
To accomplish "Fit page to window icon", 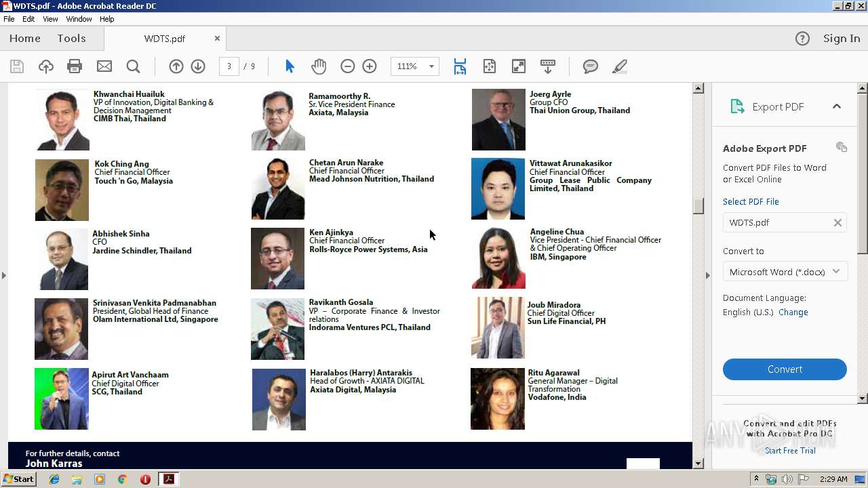I will point(489,66).
